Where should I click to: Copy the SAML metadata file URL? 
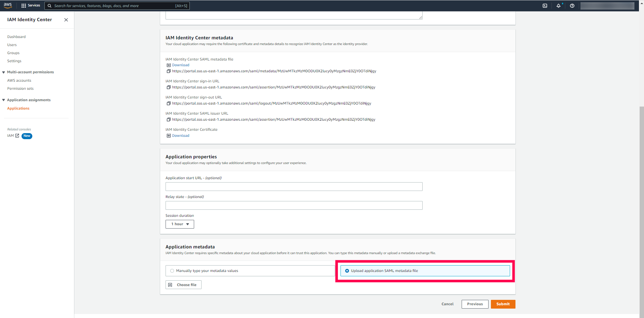[169, 71]
